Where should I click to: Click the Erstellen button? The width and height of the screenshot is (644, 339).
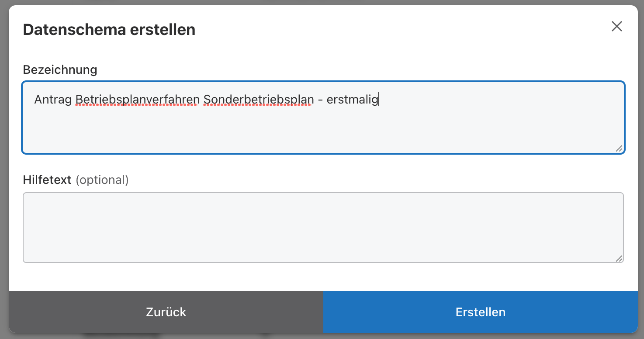click(x=480, y=312)
